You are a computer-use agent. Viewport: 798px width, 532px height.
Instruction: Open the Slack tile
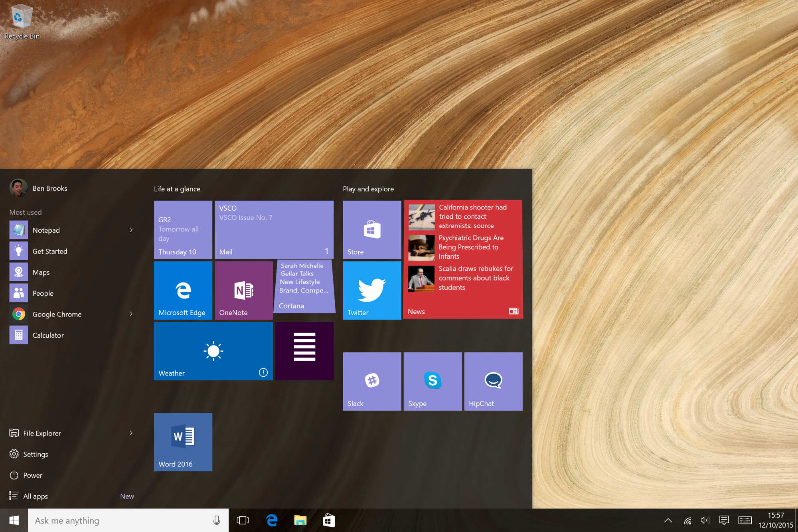click(372, 382)
